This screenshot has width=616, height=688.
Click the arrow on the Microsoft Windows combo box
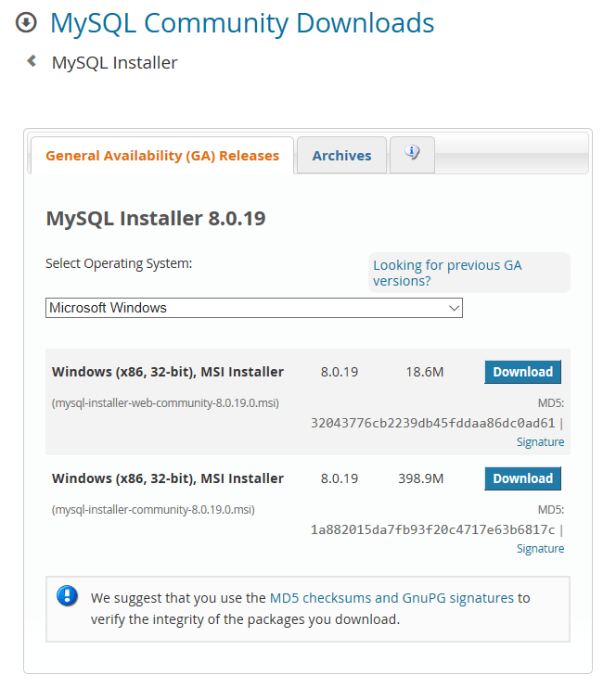454,308
